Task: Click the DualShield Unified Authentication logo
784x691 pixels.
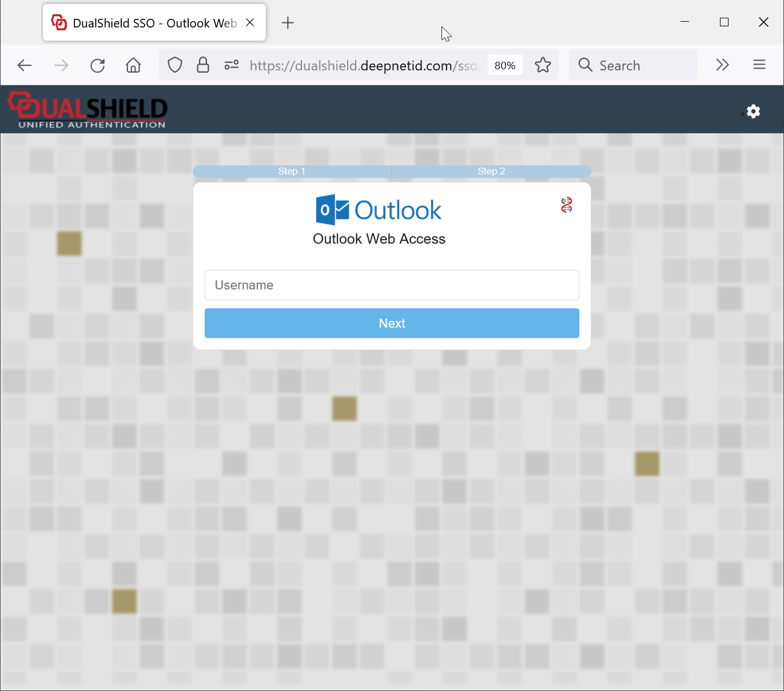Action: coord(87,110)
